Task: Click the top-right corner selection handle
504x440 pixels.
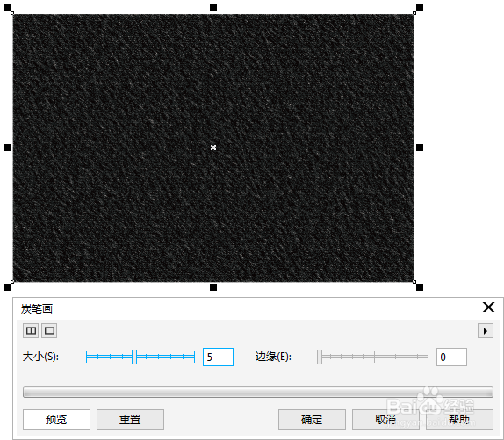Action: 420,8
